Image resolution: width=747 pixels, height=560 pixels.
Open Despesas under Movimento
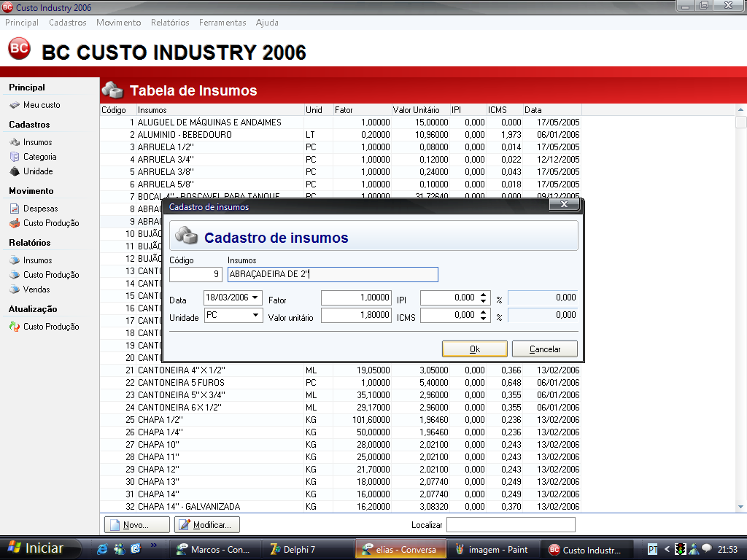point(40,209)
